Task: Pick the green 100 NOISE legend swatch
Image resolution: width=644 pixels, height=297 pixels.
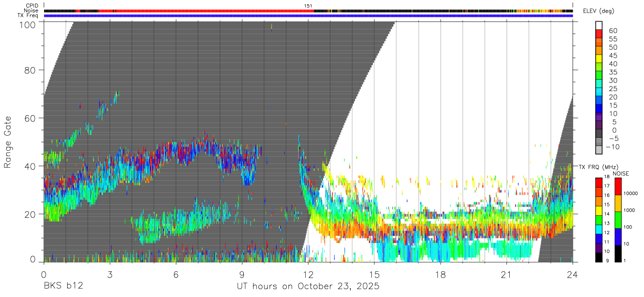Action: (x=618, y=219)
